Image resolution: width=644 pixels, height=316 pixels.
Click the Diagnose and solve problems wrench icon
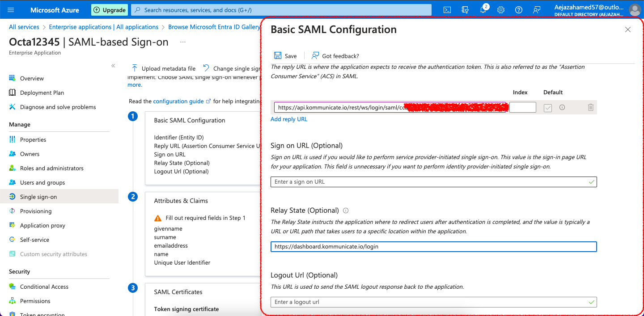[x=13, y=107]
